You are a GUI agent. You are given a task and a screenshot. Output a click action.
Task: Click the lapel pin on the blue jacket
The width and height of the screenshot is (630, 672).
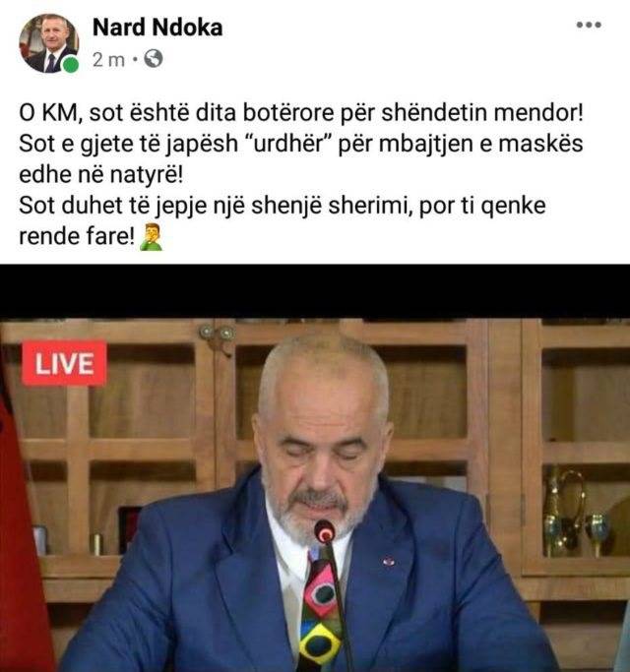click(389, 561)
